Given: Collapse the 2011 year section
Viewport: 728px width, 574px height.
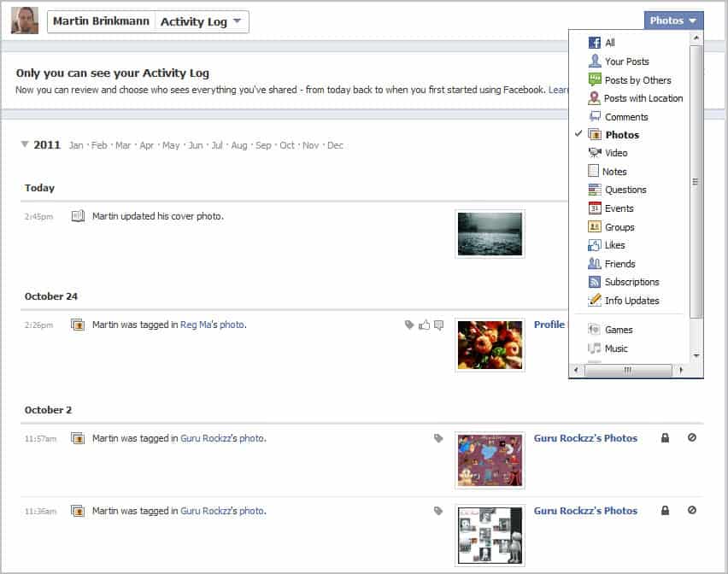Looking at the screenshot, I should click(25, 144).
